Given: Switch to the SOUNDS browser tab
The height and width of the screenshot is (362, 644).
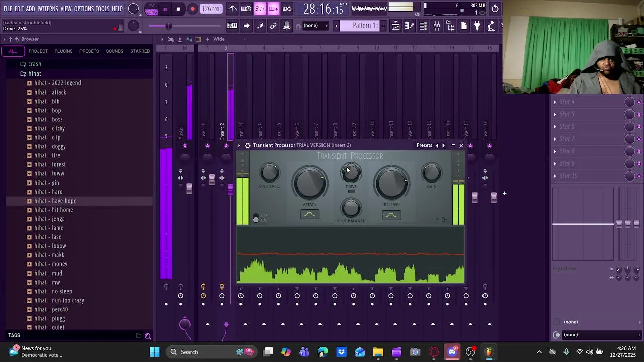Looking at the screenshot, I should (x=114, y=51).
